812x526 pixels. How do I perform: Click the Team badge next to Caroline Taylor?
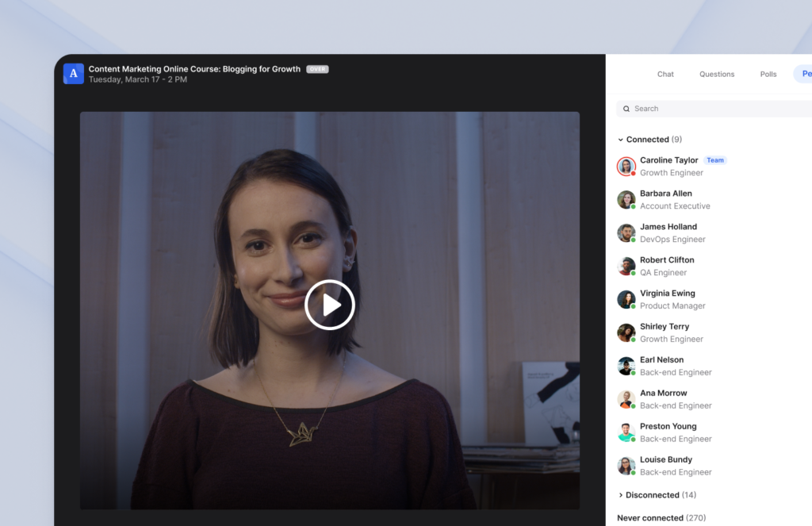coord(714,159)
